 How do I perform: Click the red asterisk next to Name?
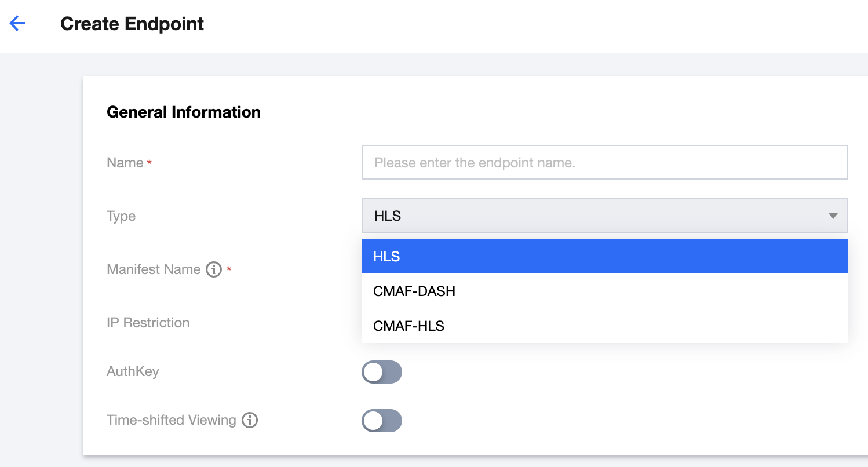click(x=149, y=163)
